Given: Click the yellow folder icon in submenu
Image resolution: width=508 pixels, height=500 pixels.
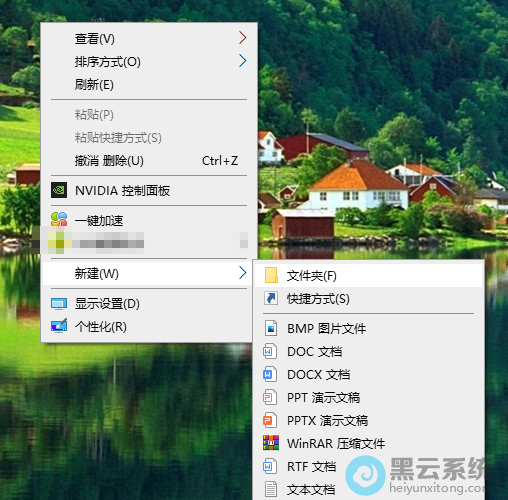Looking at the screenshot, I should point(271,275).
